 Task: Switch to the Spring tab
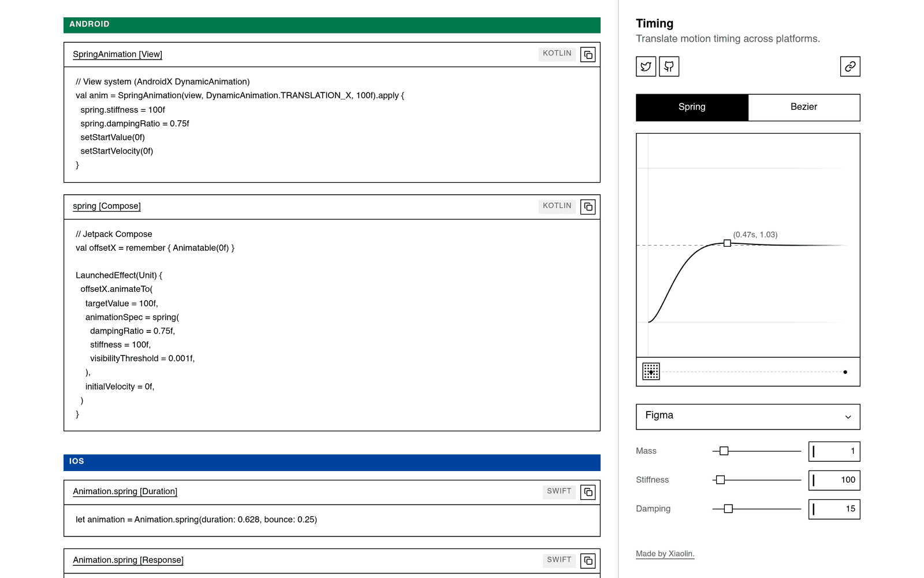(692, 108)
